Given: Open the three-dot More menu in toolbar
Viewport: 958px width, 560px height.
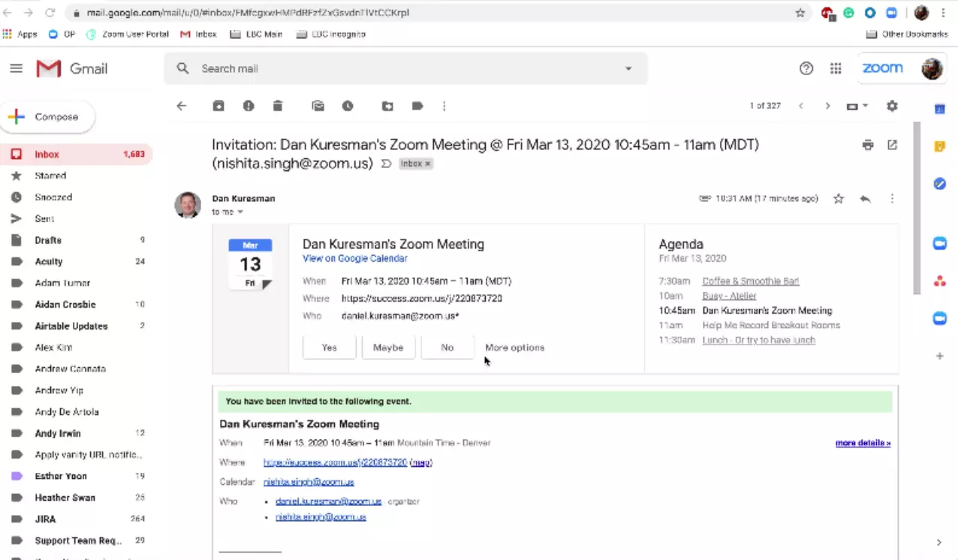Looking at the screenshot, I should click(x=444, y=106).
